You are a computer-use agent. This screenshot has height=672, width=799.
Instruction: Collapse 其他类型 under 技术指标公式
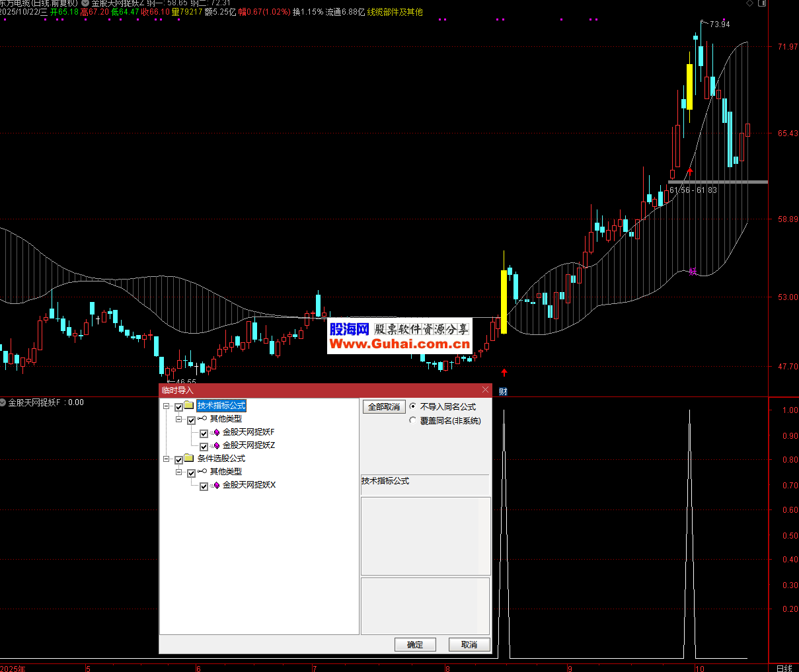pos(179,420)
